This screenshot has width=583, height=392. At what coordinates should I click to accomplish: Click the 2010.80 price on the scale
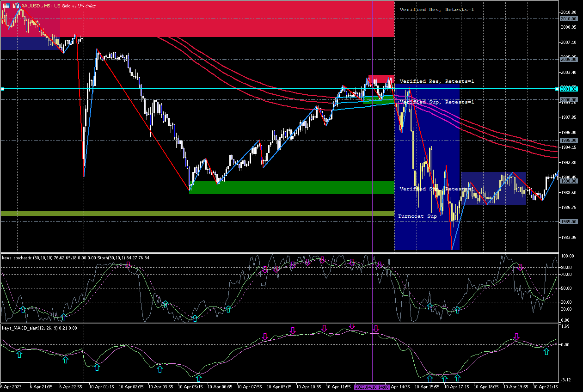coord(568,12)
